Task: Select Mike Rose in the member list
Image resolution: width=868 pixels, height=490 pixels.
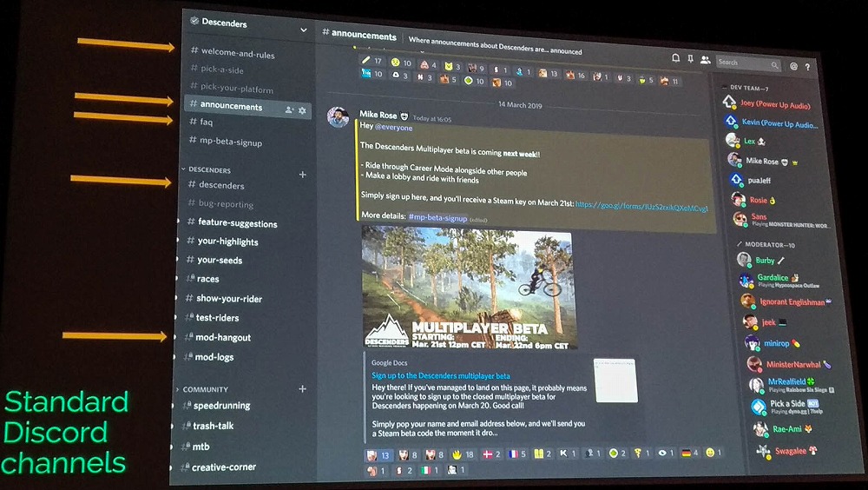Action: (764, 161)
